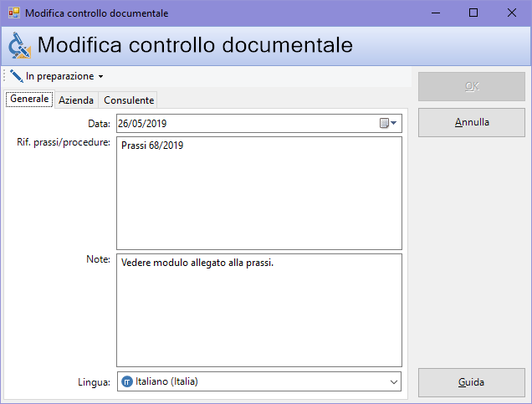The image size is (532, 404).
Task: Click the Guida help button
Action: pos(472,382)
